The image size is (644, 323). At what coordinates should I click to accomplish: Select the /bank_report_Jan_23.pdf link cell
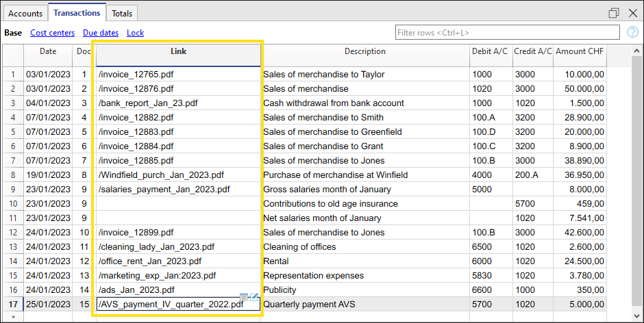(x=178, y=103)
